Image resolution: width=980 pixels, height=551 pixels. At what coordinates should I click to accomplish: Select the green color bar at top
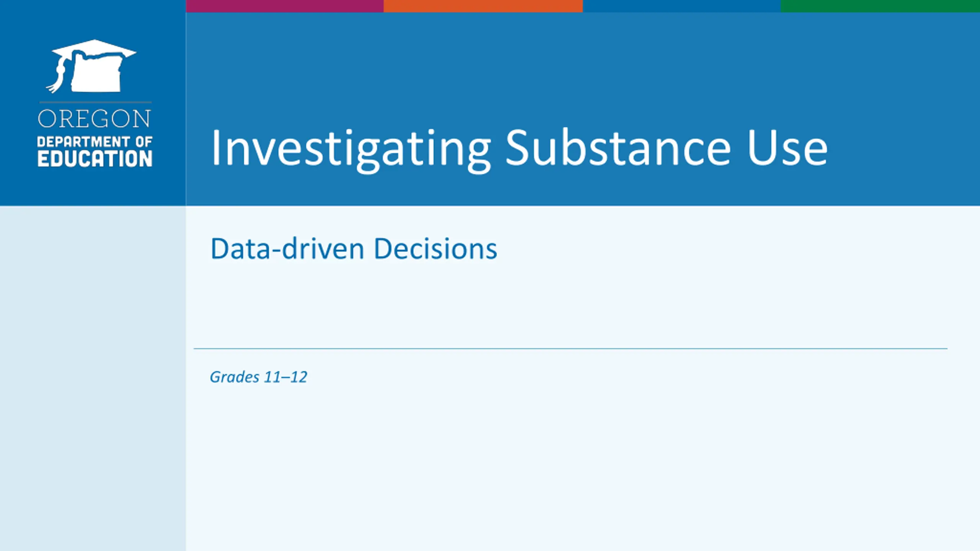(880, 6)
